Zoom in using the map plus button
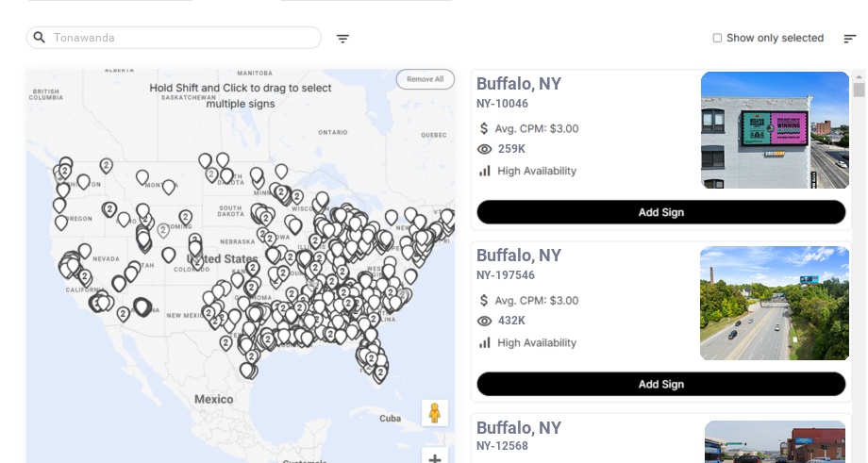The height and width of the screenshot is (463, 868). tap(435, 457)
